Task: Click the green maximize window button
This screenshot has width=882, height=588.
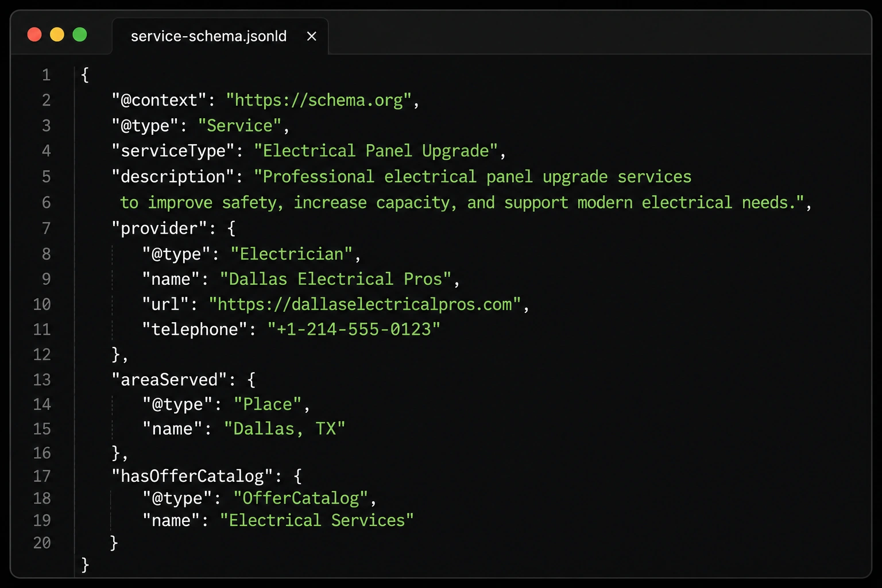Action: click(80, 35)
